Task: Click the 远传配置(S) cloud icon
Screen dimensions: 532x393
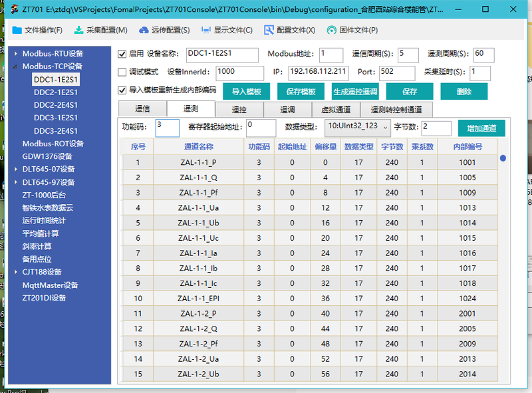Action: [x=143, y=30]
